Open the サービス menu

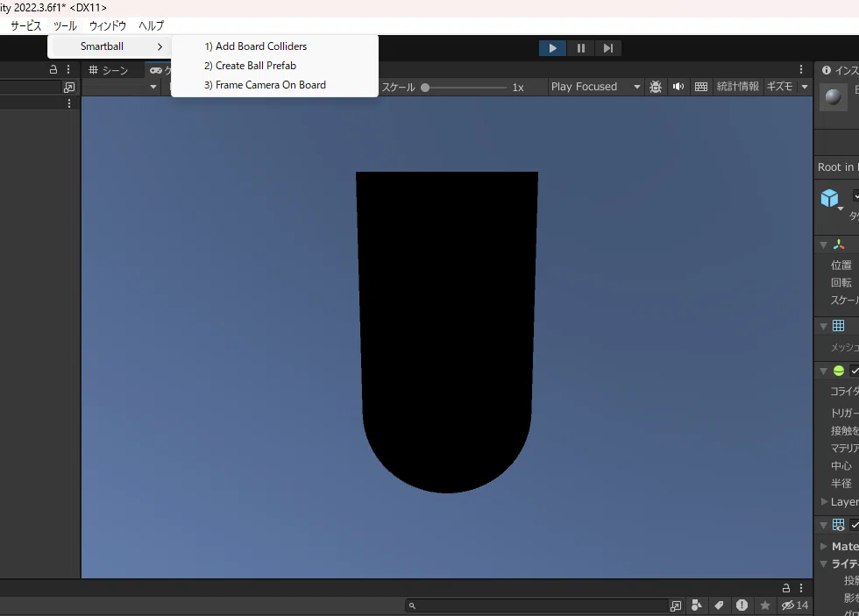coord(25,25)
